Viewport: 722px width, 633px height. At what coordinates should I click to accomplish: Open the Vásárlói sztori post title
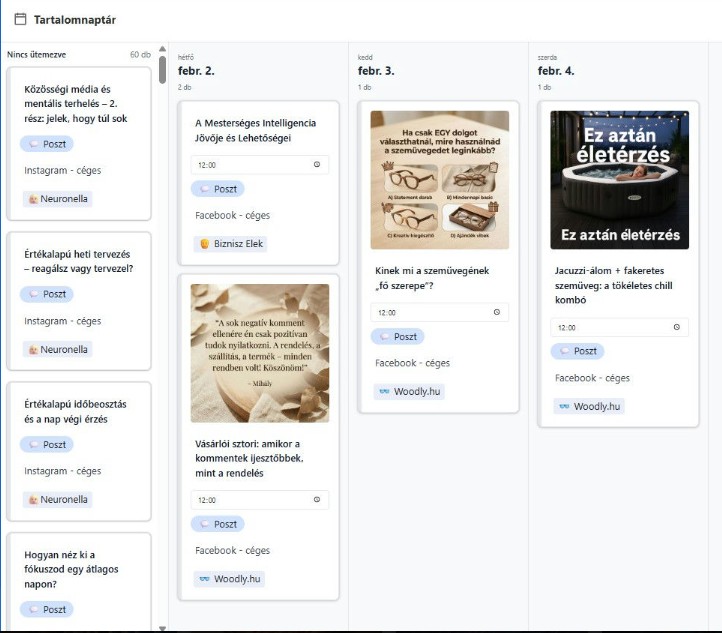(249, 459)
